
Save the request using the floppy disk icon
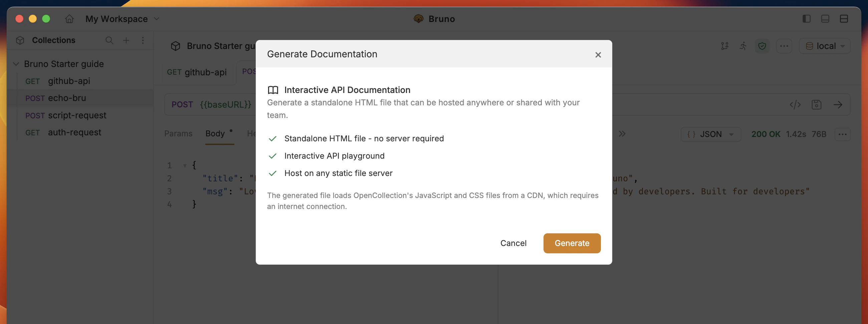[x=817, y=105]
